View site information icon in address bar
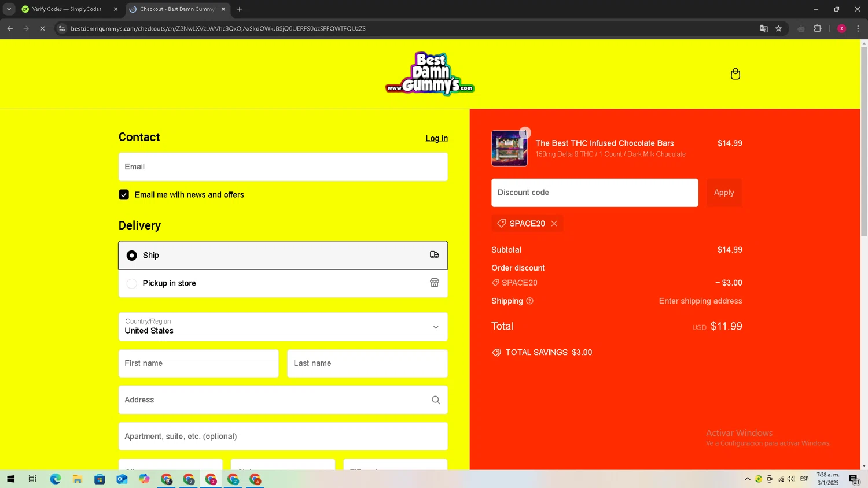 tap(62, 28)
